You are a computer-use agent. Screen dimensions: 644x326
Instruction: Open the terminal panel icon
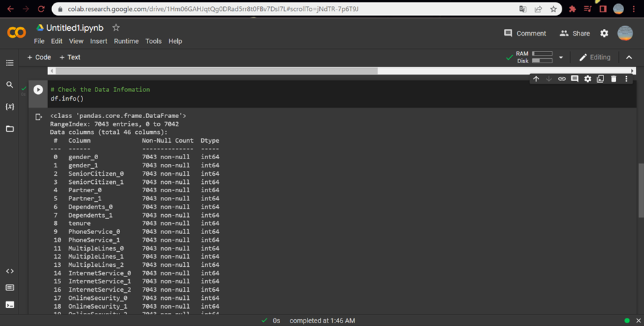click(x=10, y=305)
